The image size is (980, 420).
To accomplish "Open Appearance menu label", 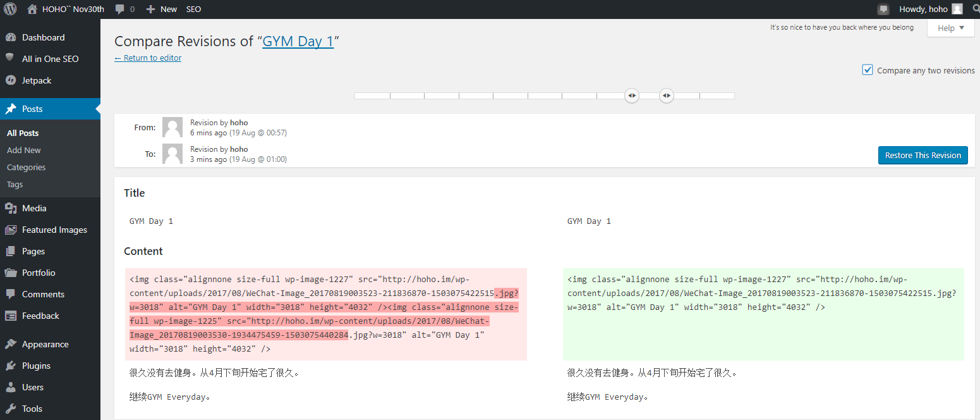I will click(x=45, y=344).
